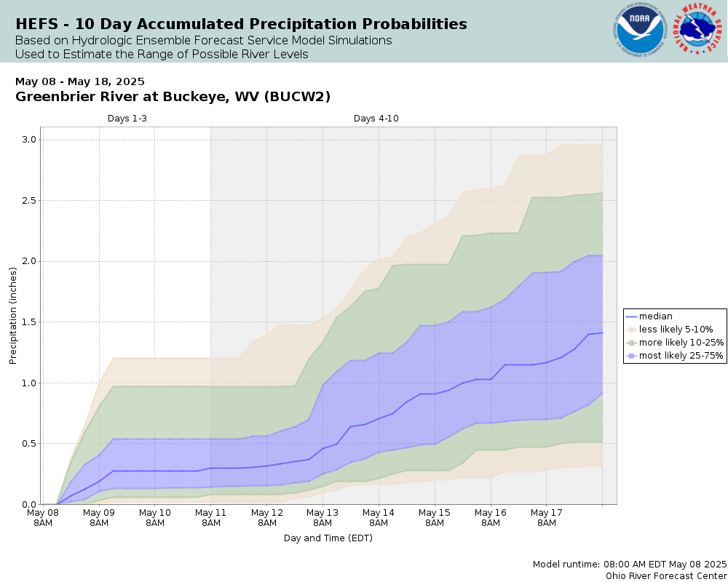728x582 pixels.
Task: Click the Model runtime text
Action: (630, 565)
